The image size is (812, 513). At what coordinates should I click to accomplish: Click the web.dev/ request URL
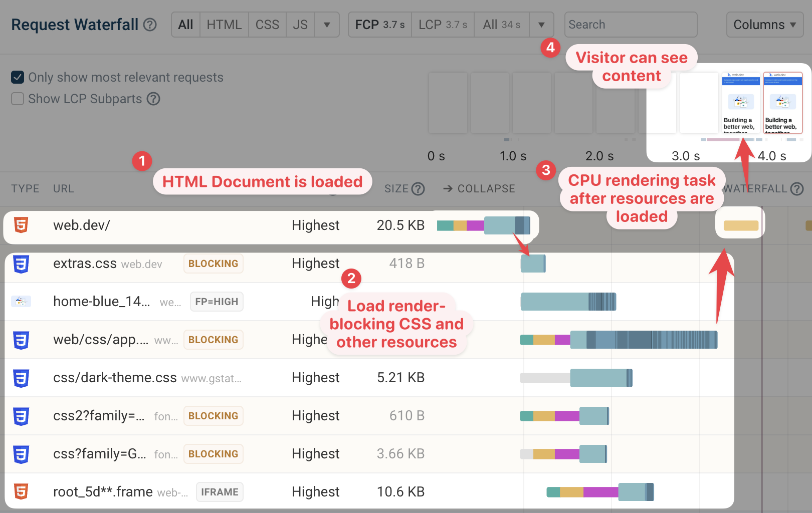click(x=82, y=225)
